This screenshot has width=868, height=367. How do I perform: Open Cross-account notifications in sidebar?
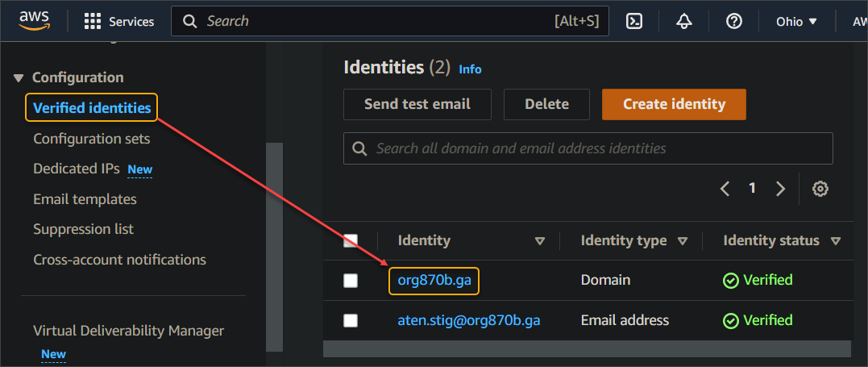coord(119,260)
